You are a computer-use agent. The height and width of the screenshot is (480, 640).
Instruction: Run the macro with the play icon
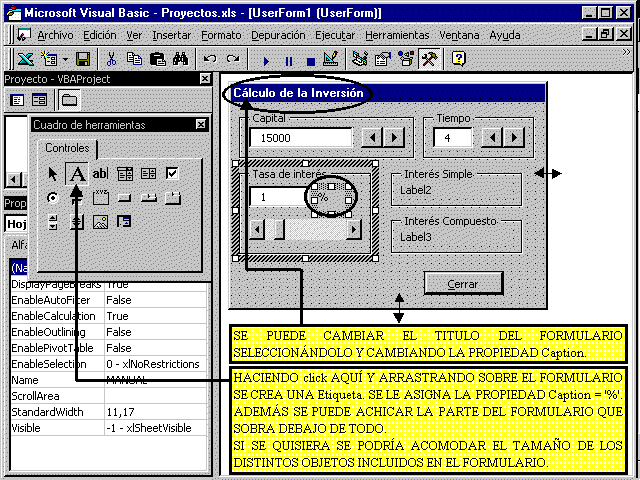pos(266,61)
